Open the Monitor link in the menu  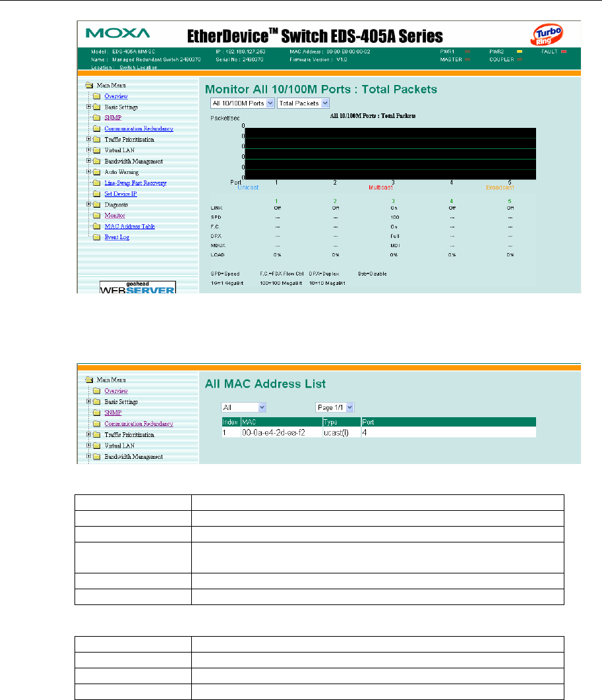[x=115, y=216]
